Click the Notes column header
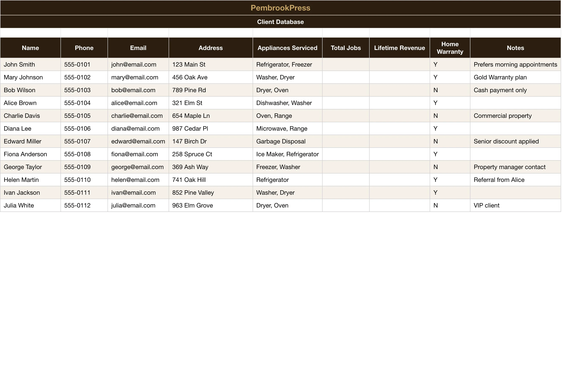The image size is (588, 378). tap(515, 48)
